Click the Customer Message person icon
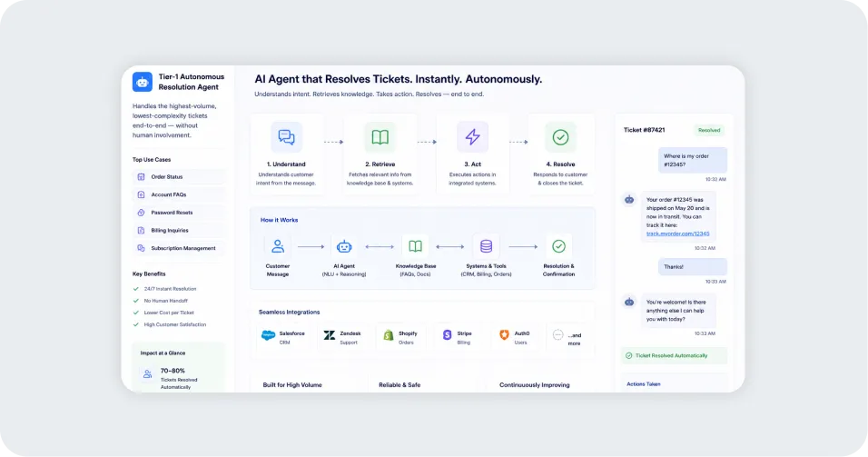 (x=277, y=246)
